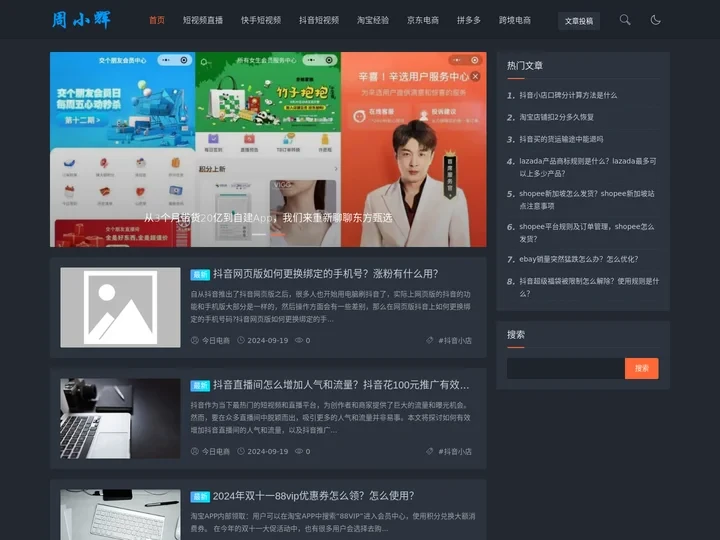
Task: Open the 快手短视频 menu item
Action: coord(261,20)
